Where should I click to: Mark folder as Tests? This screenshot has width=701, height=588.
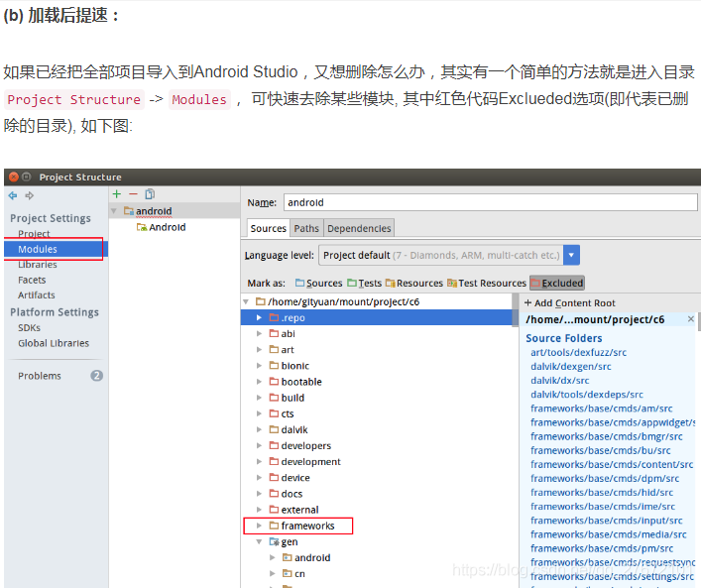click(x=364, y=283)
